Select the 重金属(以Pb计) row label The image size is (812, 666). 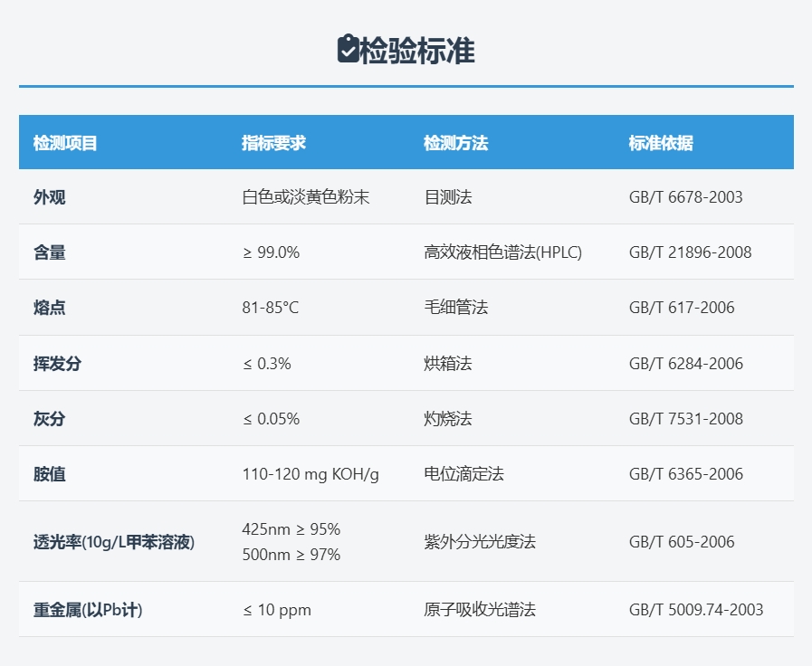coord(88,610)
